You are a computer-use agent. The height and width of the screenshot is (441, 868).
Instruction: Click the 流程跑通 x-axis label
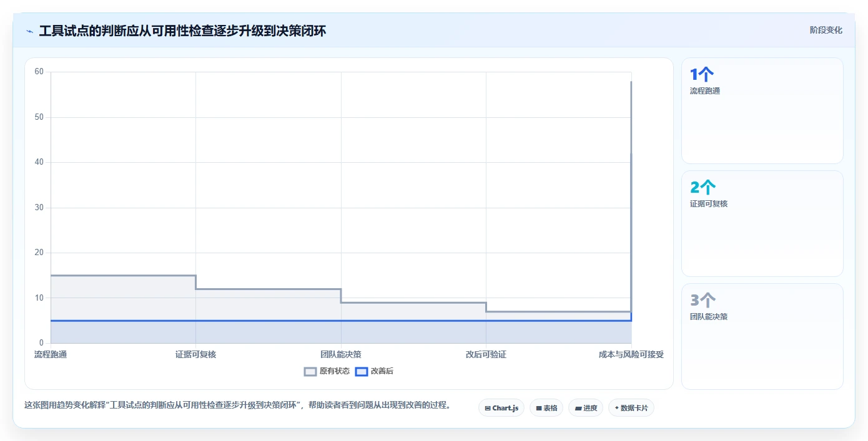(51, 354)
